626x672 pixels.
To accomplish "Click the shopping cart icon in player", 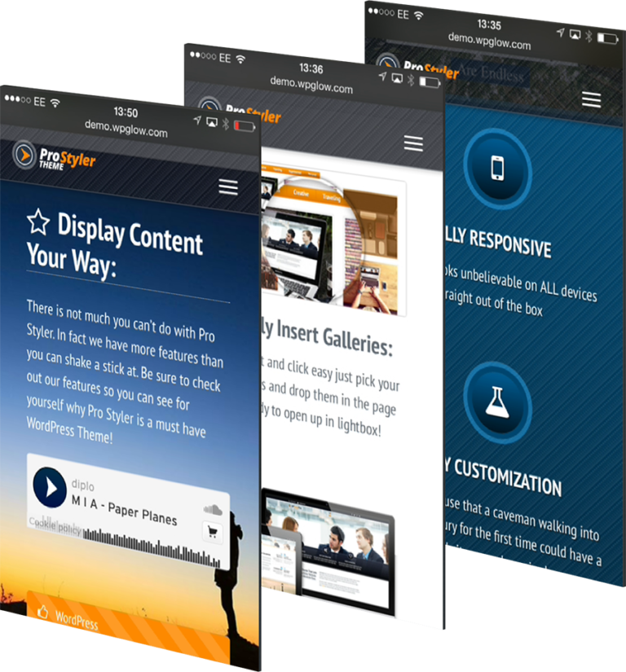I will [212, 532].
